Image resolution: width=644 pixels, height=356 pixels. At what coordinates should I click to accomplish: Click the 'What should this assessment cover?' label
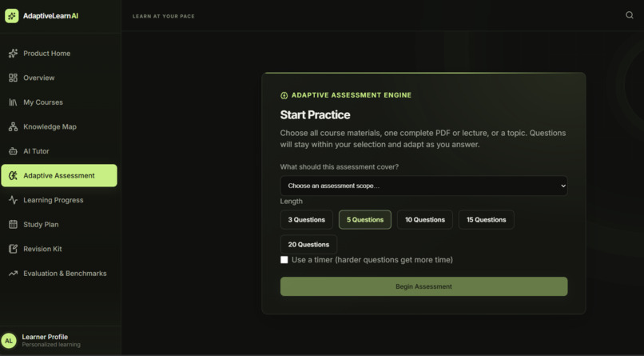tap(340, 167)
